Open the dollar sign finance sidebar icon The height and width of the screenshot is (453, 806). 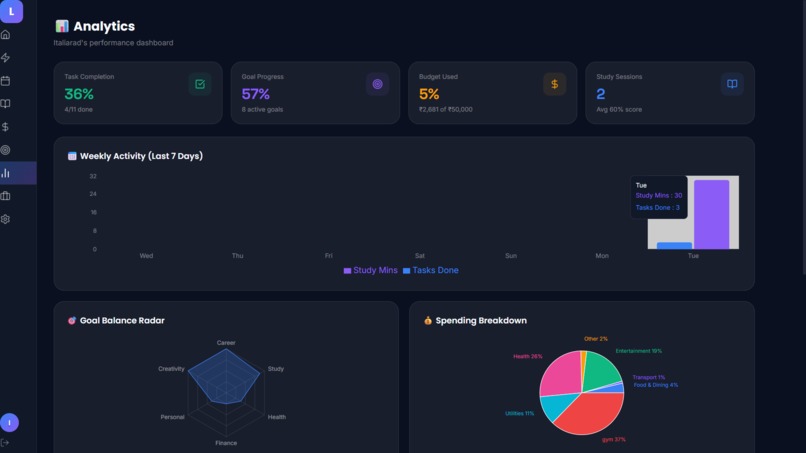6,127
